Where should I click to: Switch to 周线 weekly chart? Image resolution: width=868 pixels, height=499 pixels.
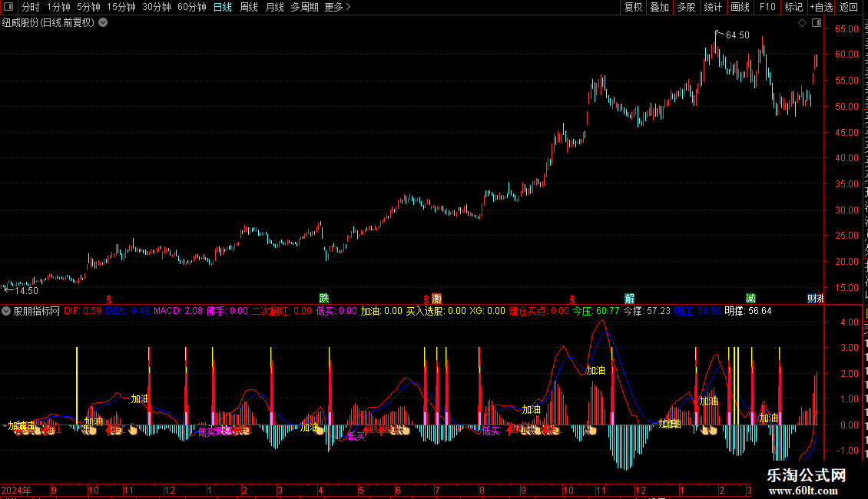[249, 7]
